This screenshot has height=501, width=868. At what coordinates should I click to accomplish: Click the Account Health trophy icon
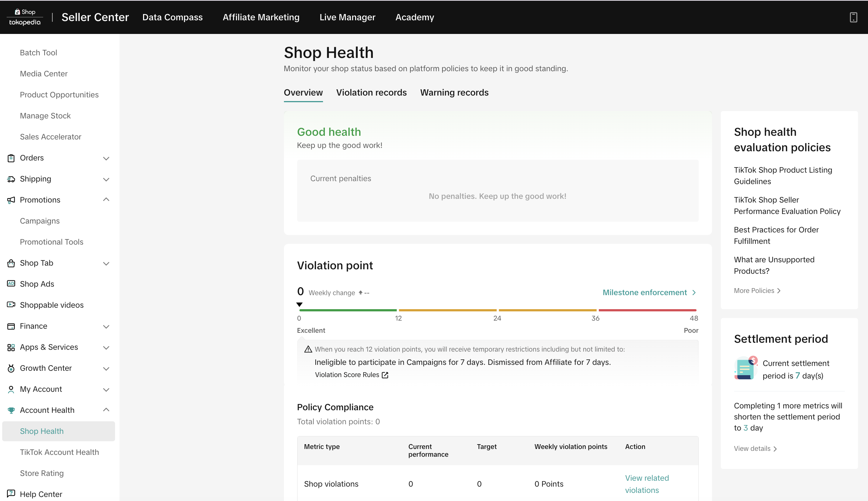[11, 410]
